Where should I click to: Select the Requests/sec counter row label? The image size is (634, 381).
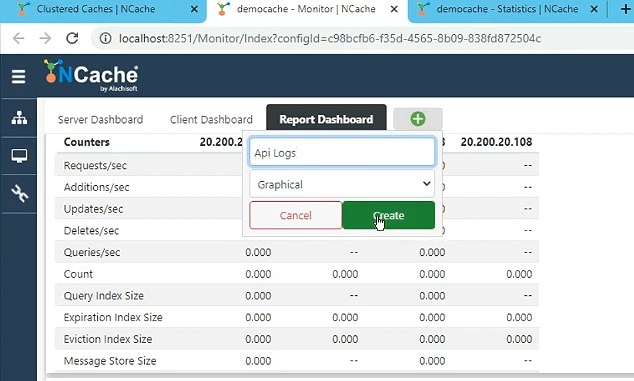[x=95, y=165]
